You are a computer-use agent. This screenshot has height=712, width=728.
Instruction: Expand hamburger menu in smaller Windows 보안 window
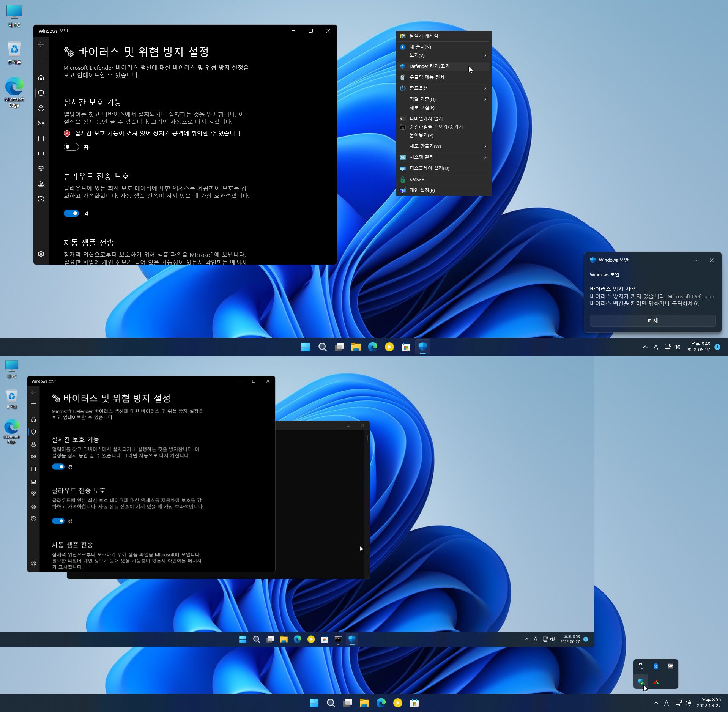(33, 405)
